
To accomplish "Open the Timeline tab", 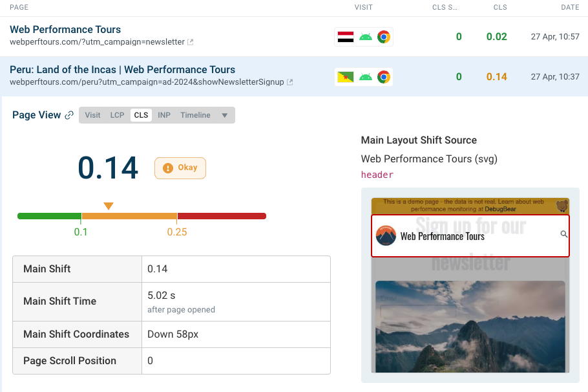I will point(195,115).
